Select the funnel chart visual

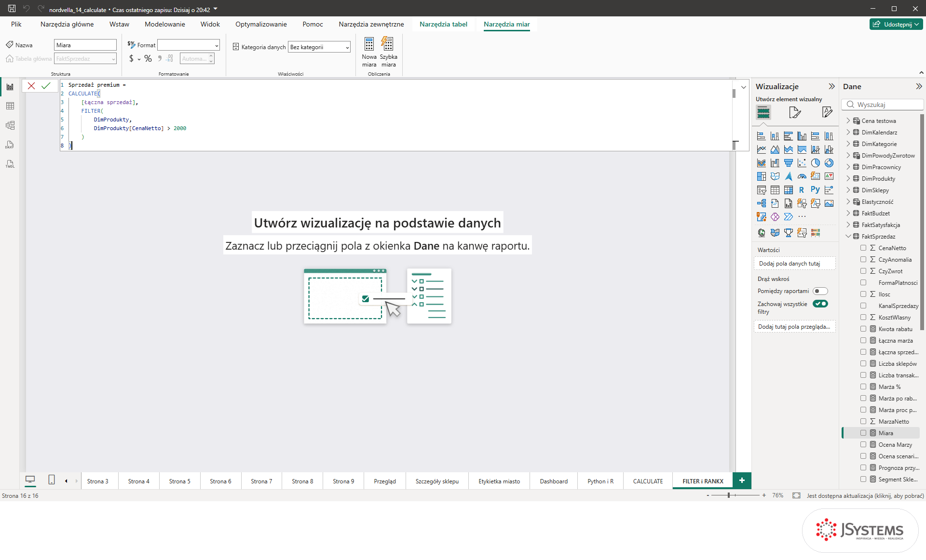coord(788,163)
